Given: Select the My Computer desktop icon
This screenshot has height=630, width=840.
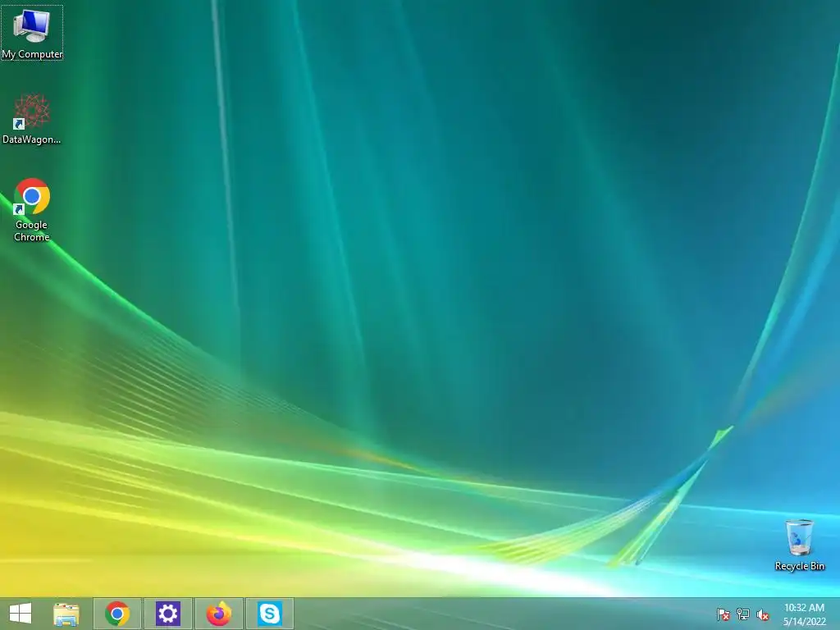Looking at the screenshot, I should coord(32,33).
